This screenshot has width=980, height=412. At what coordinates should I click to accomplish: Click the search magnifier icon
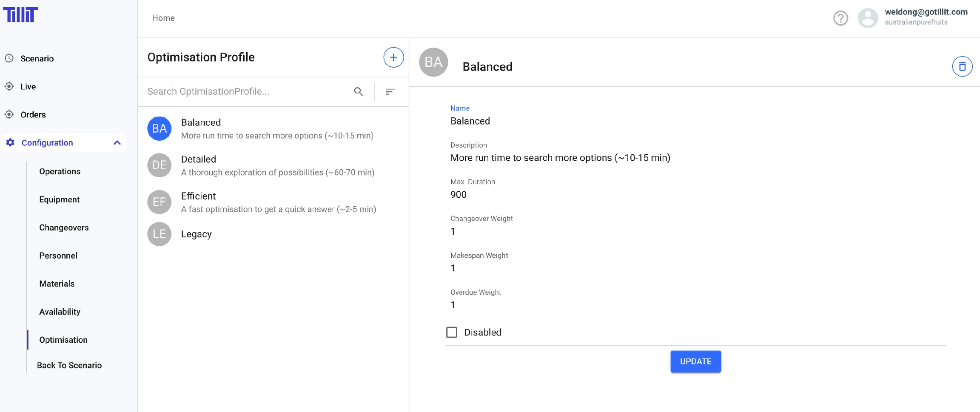click(358, 91)
